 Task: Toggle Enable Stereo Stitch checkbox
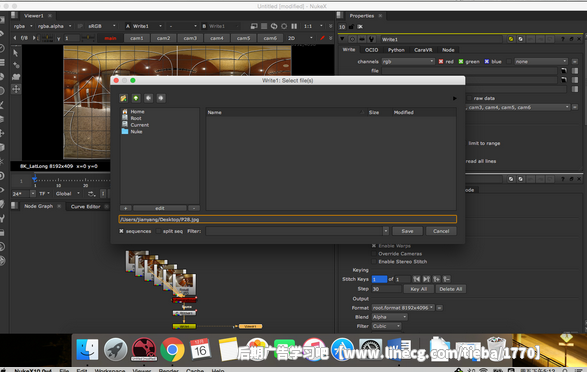(374, 262)
